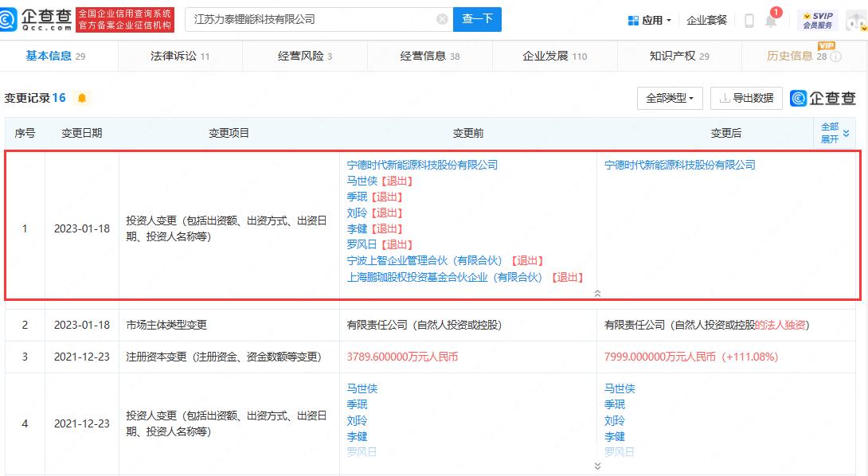Click the date 2023-01-18 in row 2
The width and height of the screenshot is (868, 476).
(x=82, y=325)
